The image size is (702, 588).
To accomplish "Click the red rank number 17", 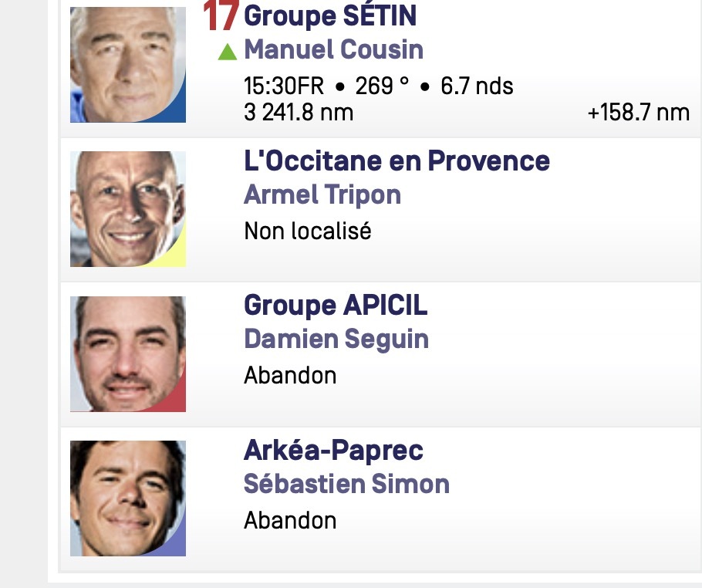I will pos(221,15).
